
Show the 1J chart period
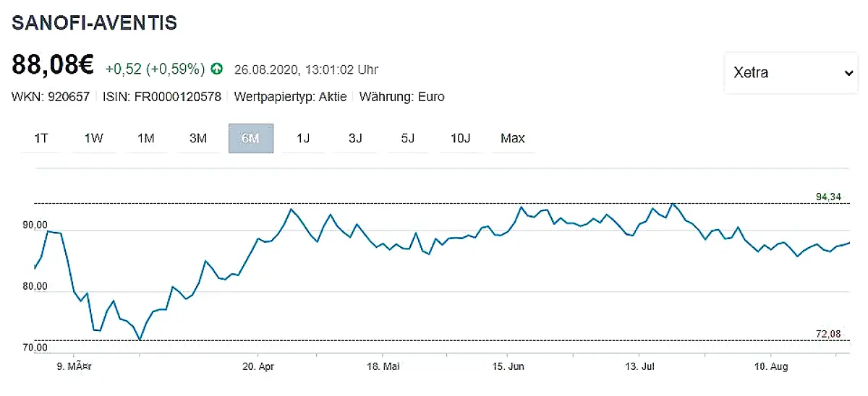pyautogui.click(x=303, y=139)
